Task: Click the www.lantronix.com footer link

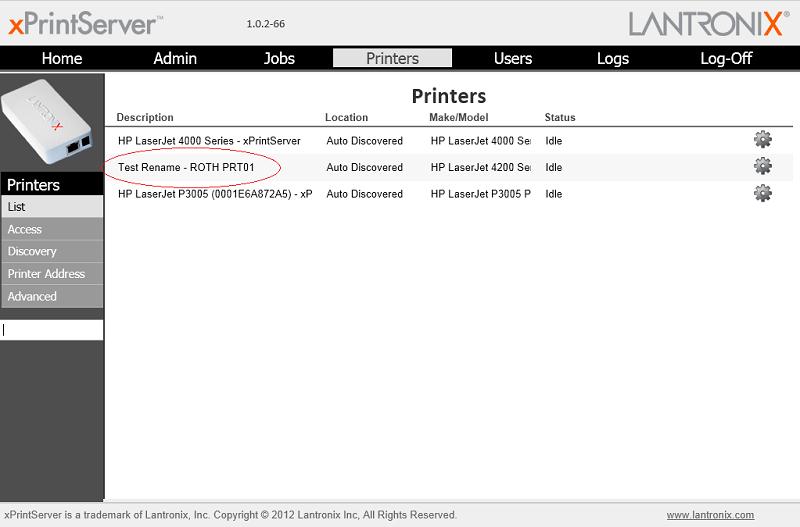Action: (x=710, y=515)
